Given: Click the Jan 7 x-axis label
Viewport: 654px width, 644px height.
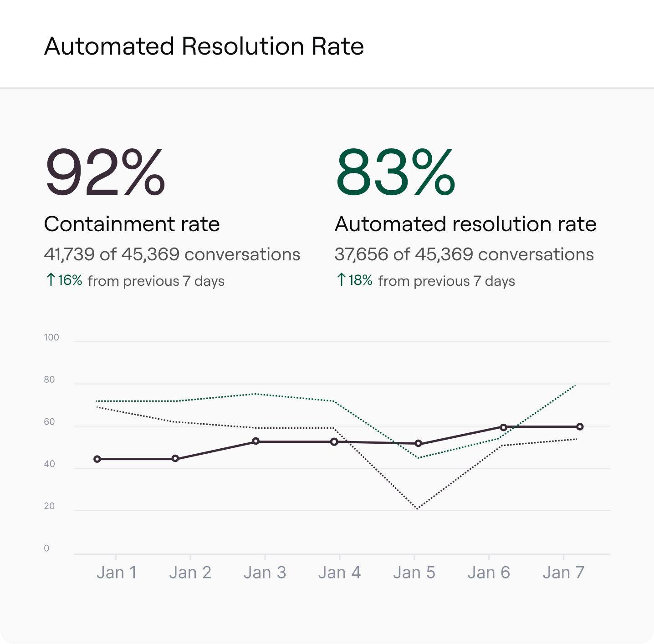Looking at the screenshot, I should (x=563, y=573).
